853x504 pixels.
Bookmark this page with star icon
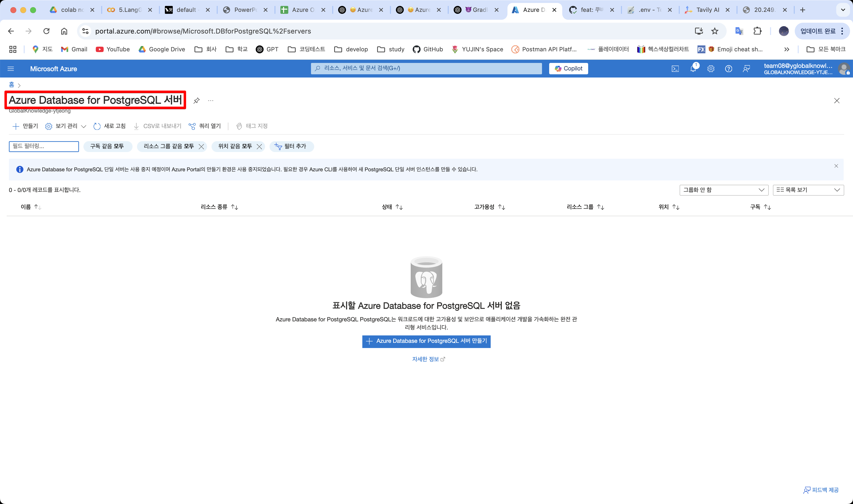(x=715, y=31)
